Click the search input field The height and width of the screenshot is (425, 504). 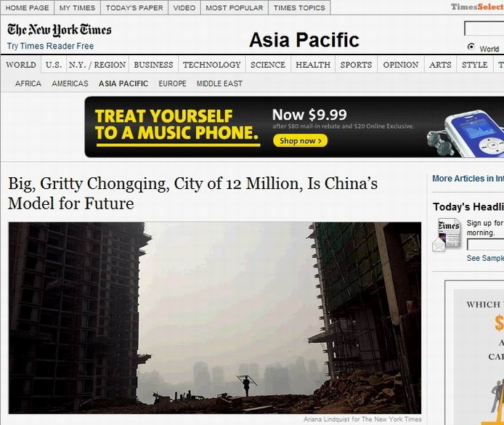pos(484,28)
